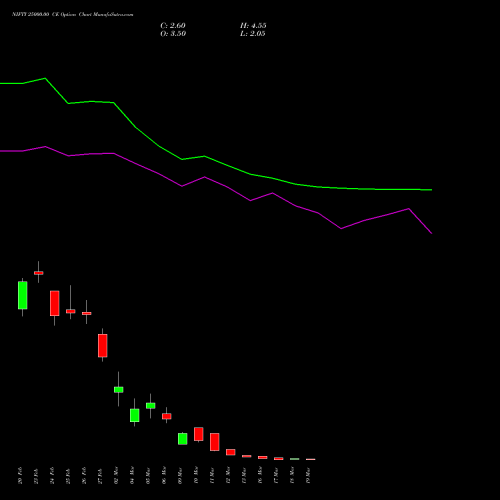Click the 11 Mar date label
This screenshot has height=500, width=500.
pos(213,475)
